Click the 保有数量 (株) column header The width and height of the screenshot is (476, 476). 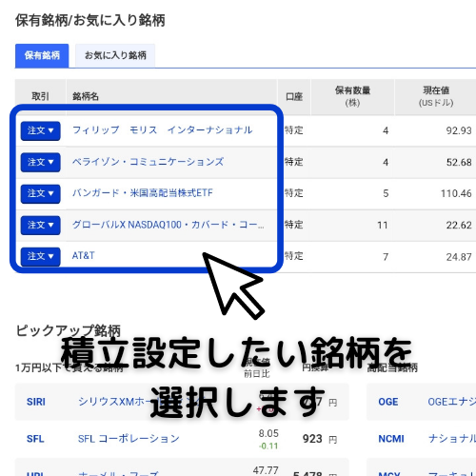pyautogui.click(x=352, y=96)
